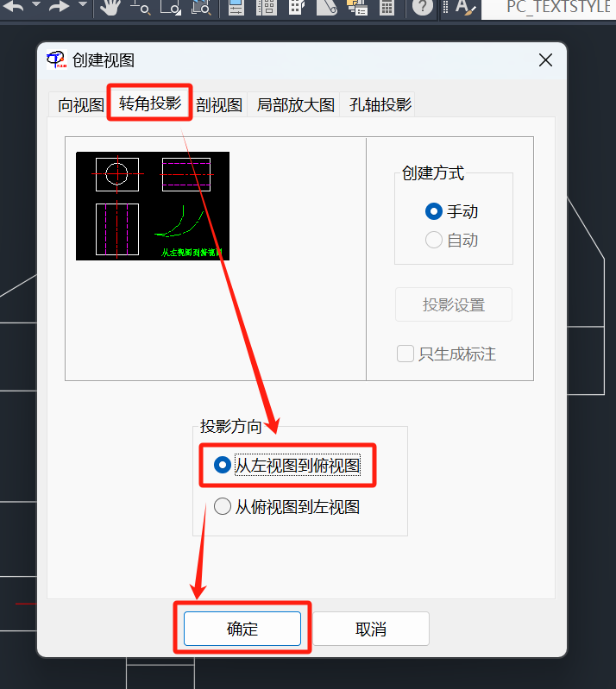Select the Pan hand tool
Image resolution: width=616 pixels, height=689 pixels.
[x=110, y=7]
